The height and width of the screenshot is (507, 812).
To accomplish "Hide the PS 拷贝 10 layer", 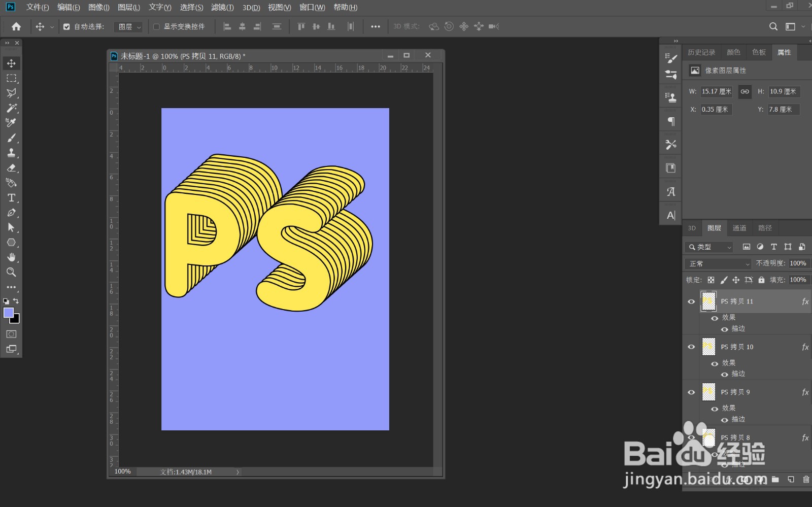I will 691,347.
